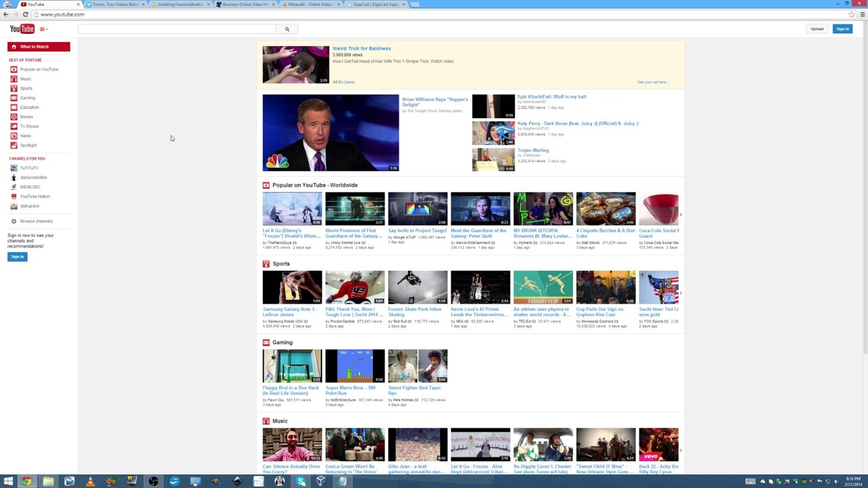
Task: Select Gaming in Best of YouTube
Action: pyautogui.click(x=27, y=98)
